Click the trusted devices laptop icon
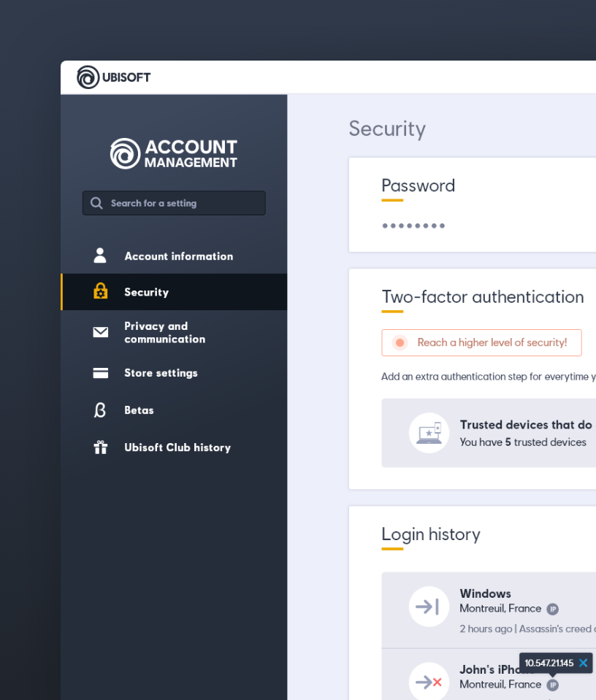 (x=429, y=433)
